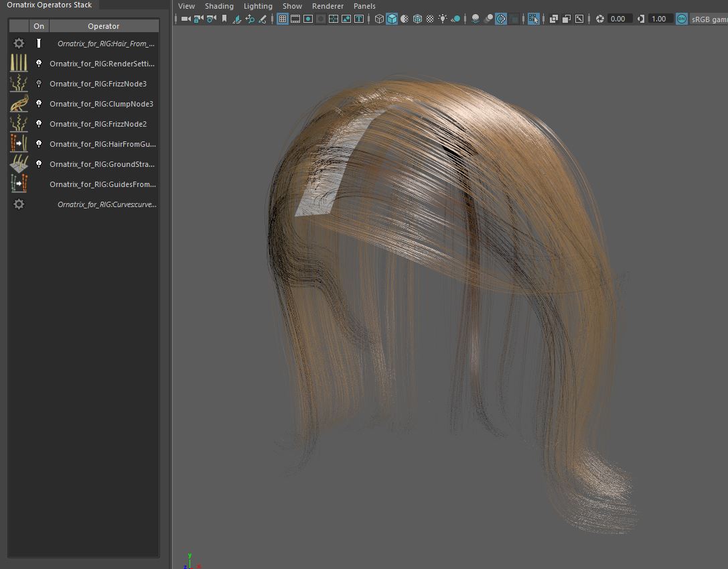This screenshot has width=728, height=569.
Task: Select the Ornatrix_for_RIG:GuidesFrom operator row
Action: (102, 184)
